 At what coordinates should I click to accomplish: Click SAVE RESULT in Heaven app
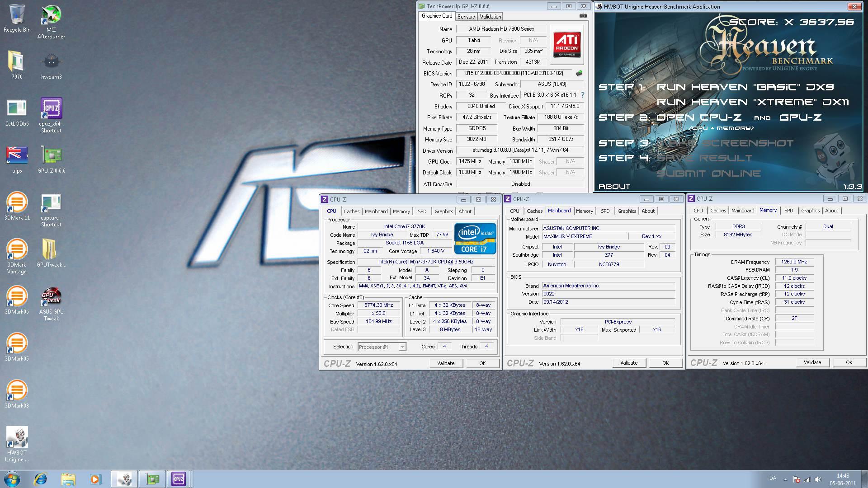tap(704, 158)
